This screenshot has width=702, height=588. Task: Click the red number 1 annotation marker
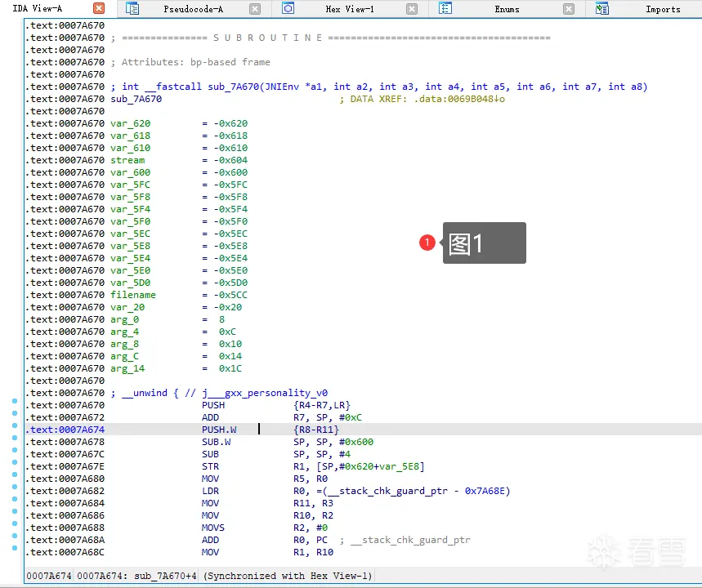coord(427,243)
